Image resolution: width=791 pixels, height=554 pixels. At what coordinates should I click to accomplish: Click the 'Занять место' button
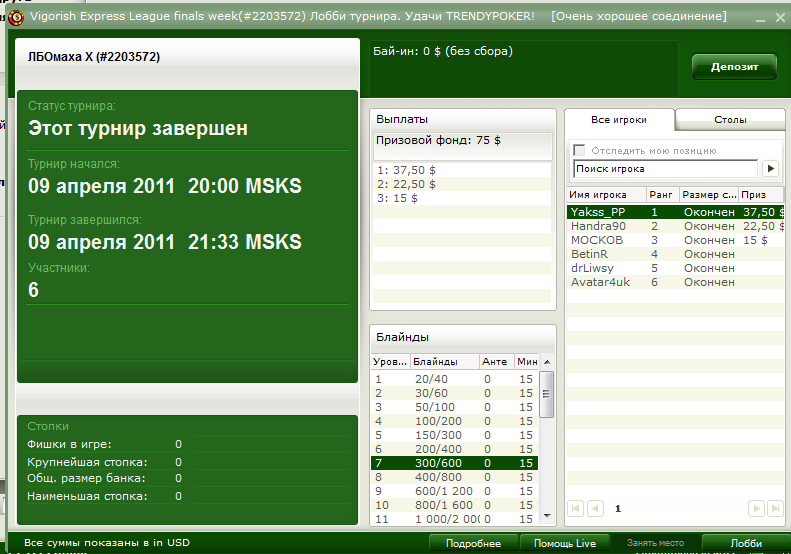[x=655, y=543]
